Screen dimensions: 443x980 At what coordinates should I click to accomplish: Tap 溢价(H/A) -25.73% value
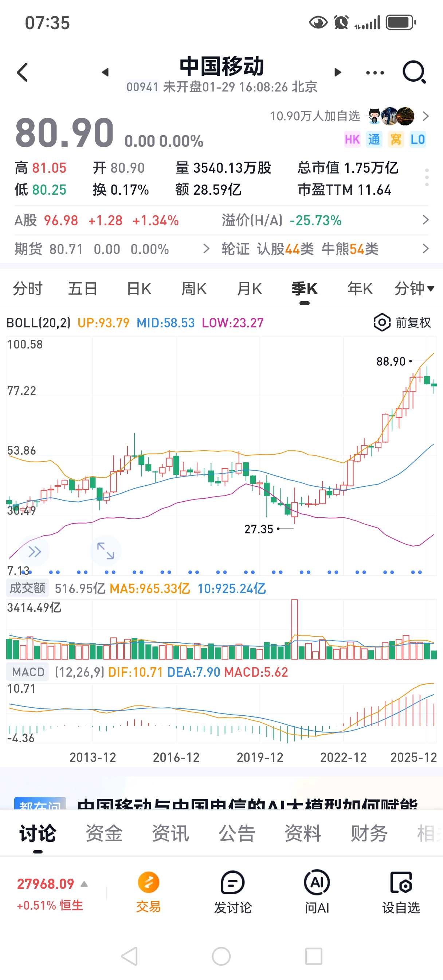(x=315, y=220)
